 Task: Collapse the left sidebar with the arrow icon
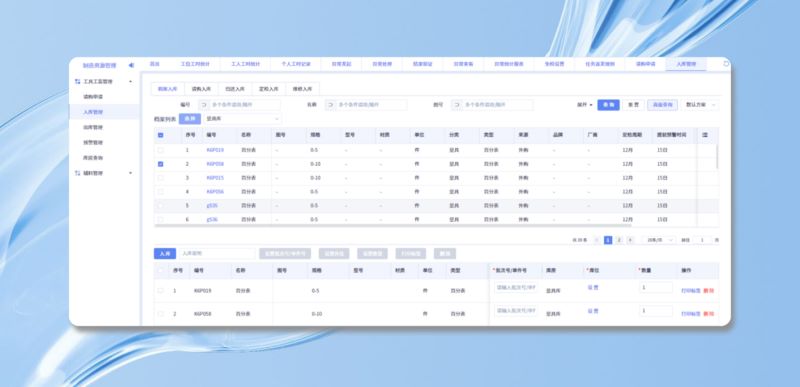131,65
